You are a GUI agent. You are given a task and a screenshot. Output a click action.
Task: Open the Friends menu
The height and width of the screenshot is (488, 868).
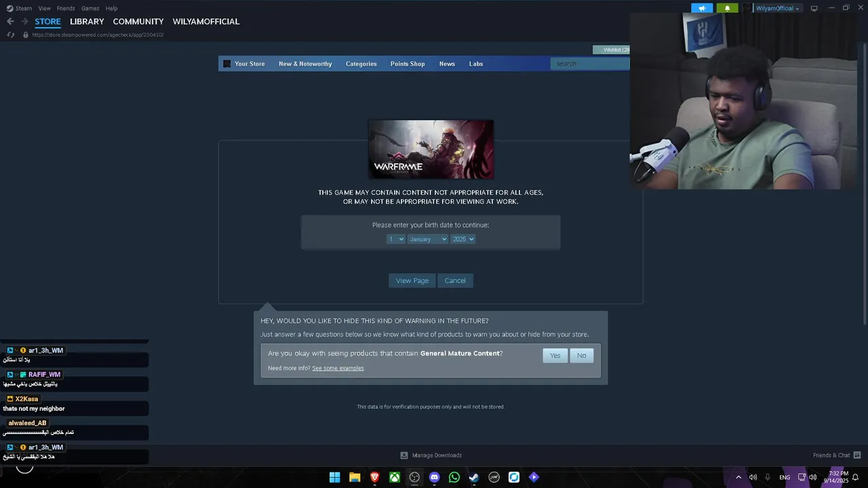coord(66,8)
